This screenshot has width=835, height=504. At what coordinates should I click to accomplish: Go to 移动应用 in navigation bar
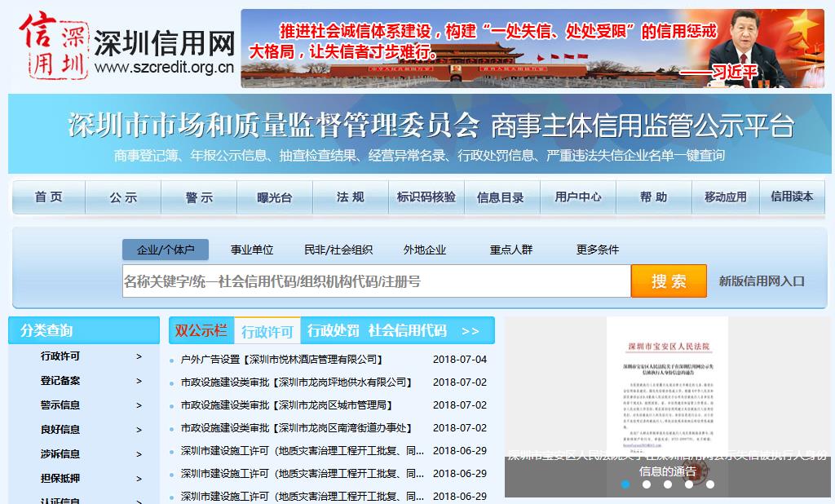coord(725,197)
